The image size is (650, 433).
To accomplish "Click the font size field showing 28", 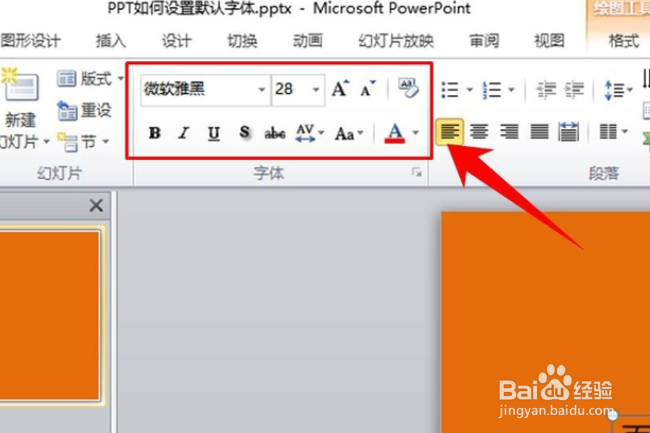I will click(291, 89).
